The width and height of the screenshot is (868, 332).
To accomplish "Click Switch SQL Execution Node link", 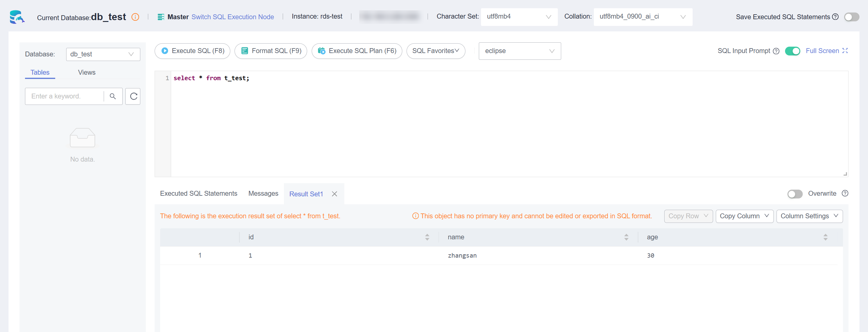I will click(232, 17).
